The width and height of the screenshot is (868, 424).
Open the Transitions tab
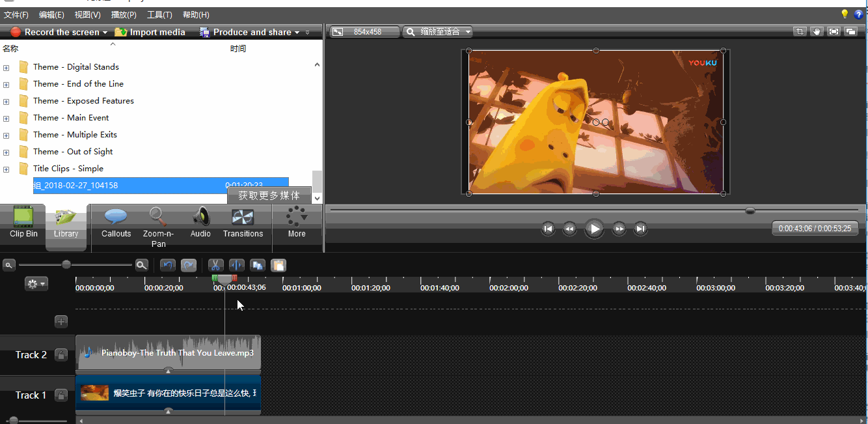pos(243,223)
